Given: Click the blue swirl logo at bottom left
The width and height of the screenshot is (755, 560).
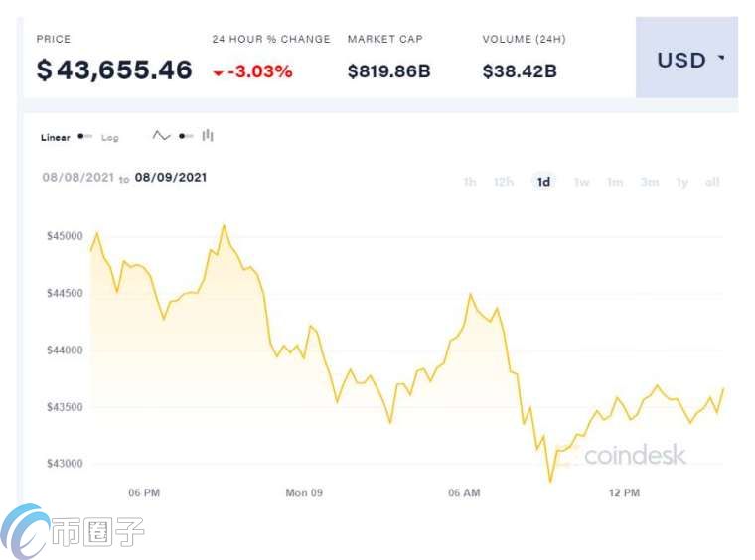Looking at the screenshot, I should coord(25,531).
